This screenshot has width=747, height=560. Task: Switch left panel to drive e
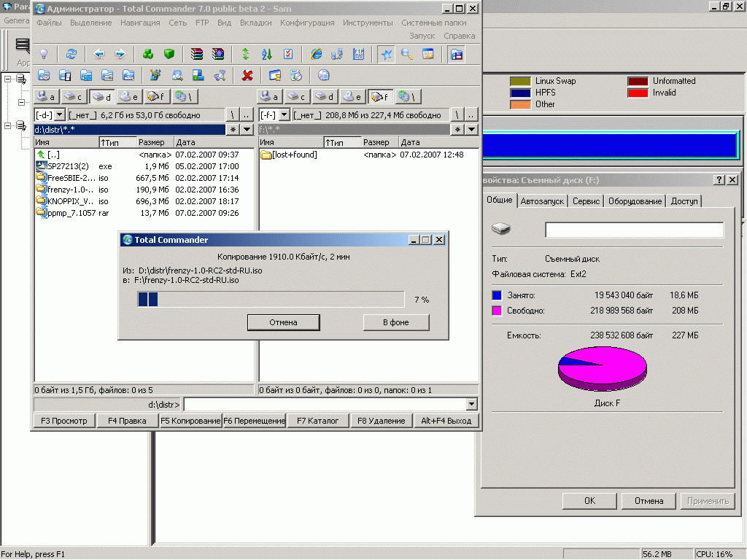coord(129,97)
